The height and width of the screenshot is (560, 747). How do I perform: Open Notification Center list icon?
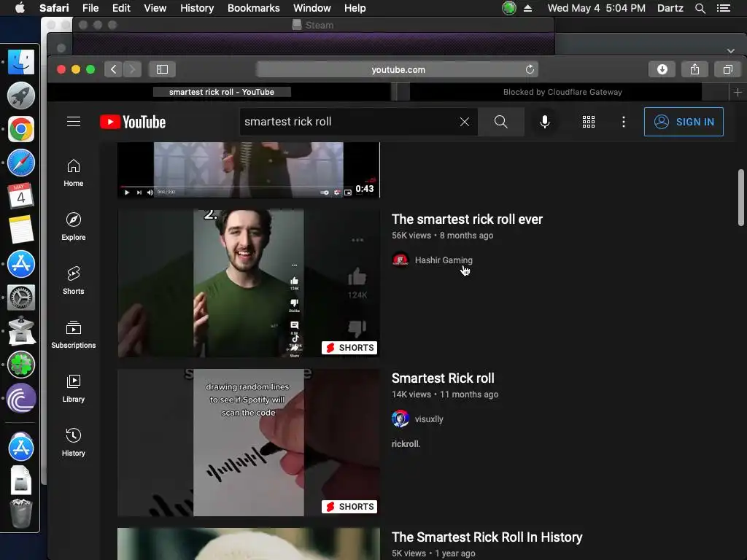click(x=723, y=8)
